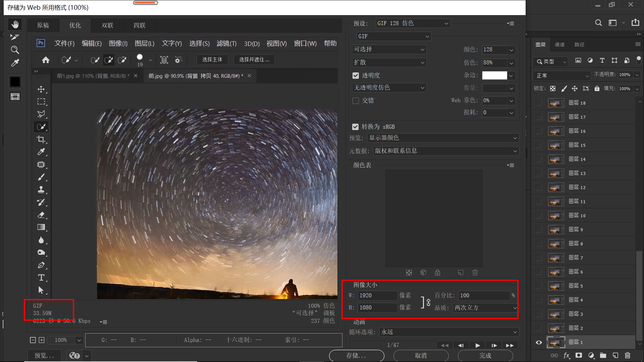
Task: Open the fx layer styles menu
Action: click(567, 356)
